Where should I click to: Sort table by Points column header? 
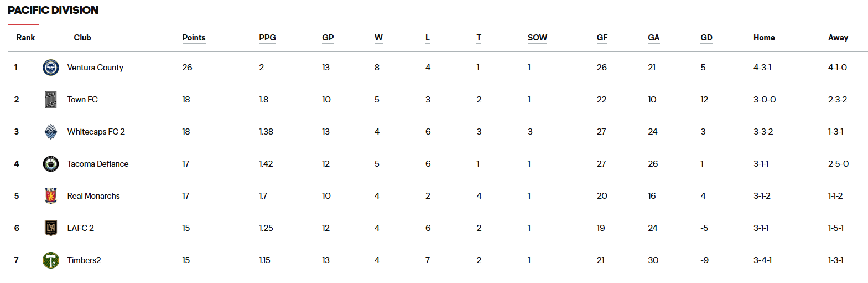(194, 38)
